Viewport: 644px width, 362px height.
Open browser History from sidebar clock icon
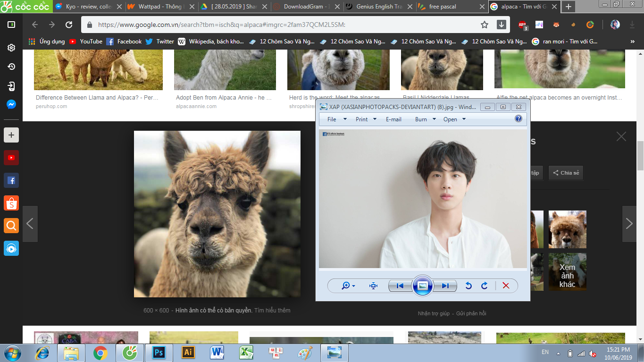point(11,67)
